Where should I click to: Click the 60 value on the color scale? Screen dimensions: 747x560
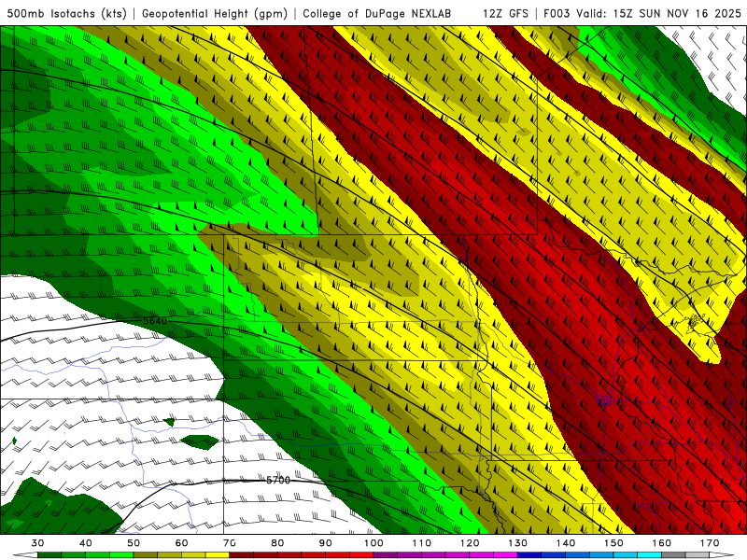point(181,543)
